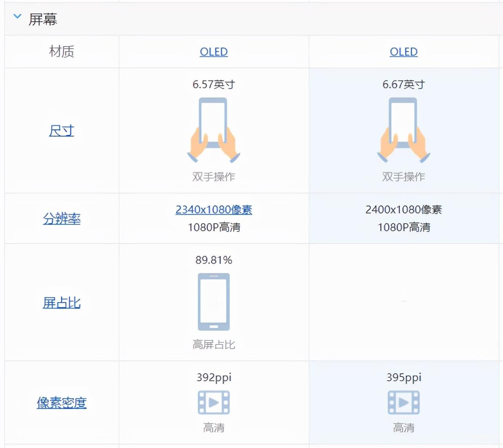Viewport: 503px width, 448px height.
Task: Click two-hands phone icon under 6.57英寸
Action: (x=214, y=130)
